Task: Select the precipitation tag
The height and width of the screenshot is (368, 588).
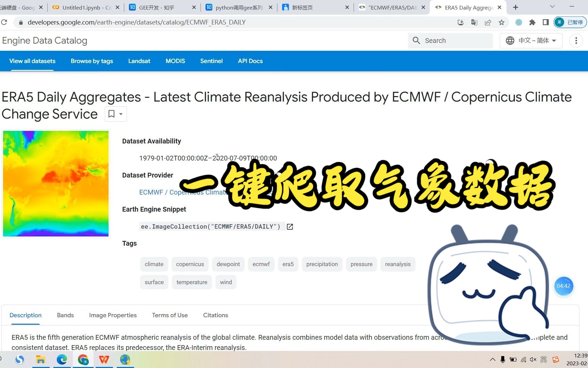Action: click(322, 264)
